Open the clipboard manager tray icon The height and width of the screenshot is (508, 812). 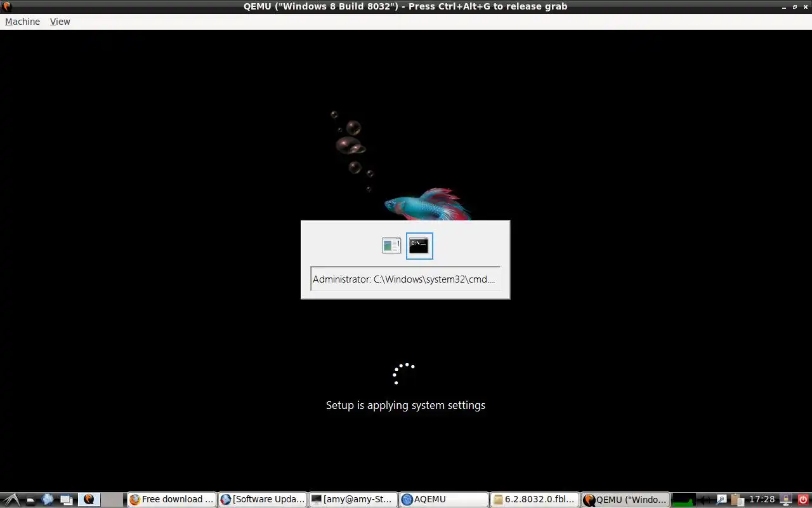pyautogui.click(x=737, y=500)
